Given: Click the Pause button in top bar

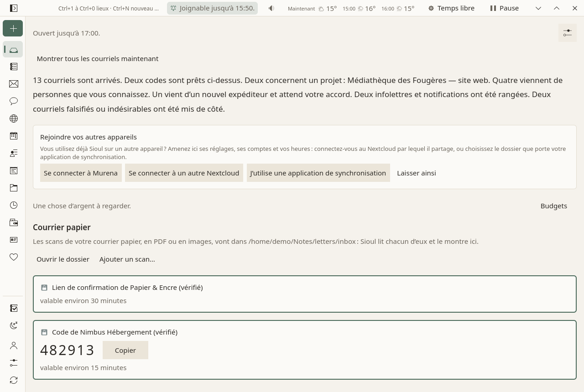Looking at the screenshot, I should click(x=505, y=8).
